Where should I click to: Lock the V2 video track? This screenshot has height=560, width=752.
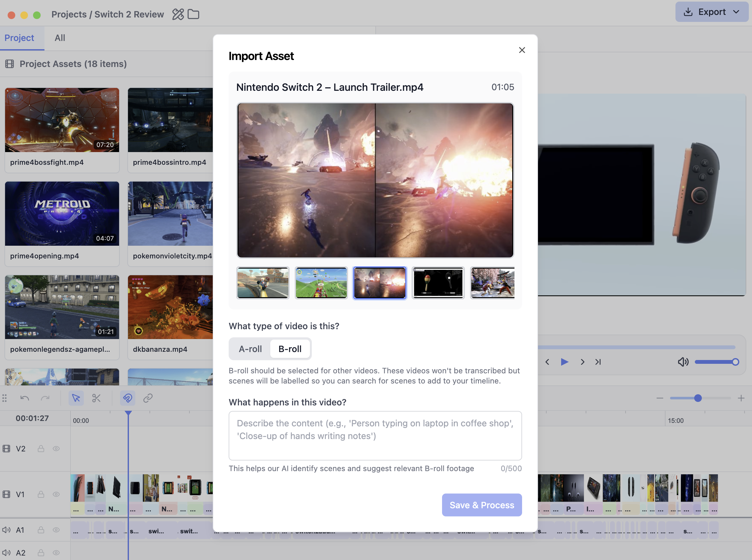tap(41, 449)
